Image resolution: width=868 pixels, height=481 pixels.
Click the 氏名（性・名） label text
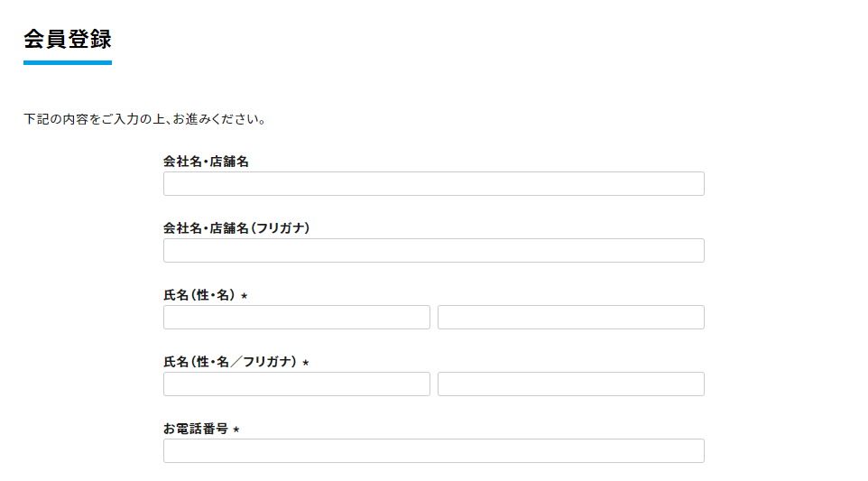click(x=199, y=295)
